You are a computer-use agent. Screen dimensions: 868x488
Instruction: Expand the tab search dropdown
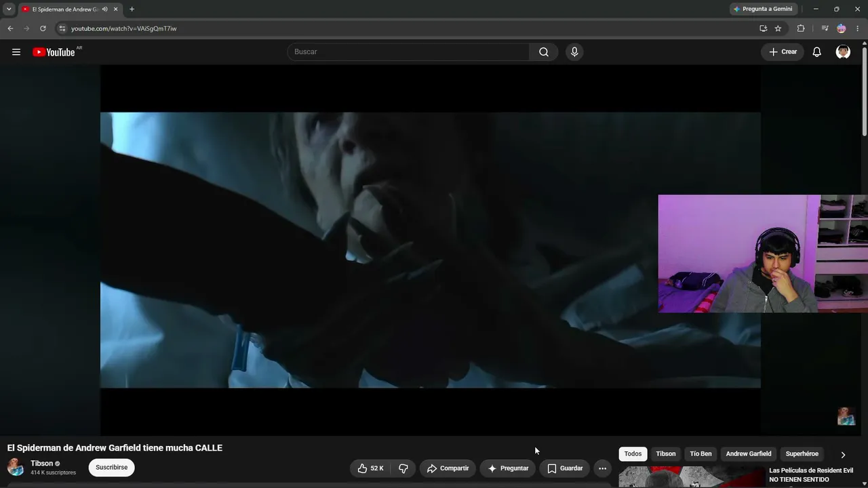[x=9, y=9]
